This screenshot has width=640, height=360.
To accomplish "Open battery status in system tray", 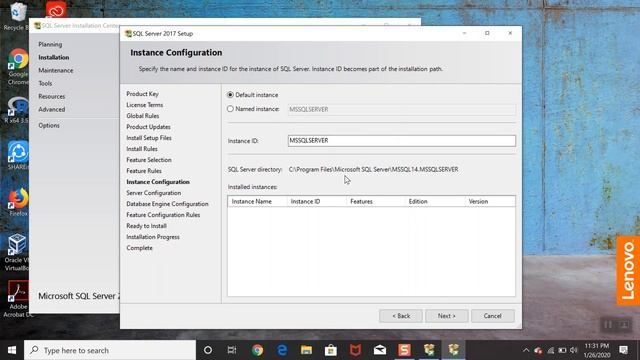I will (x=562, y=350).
